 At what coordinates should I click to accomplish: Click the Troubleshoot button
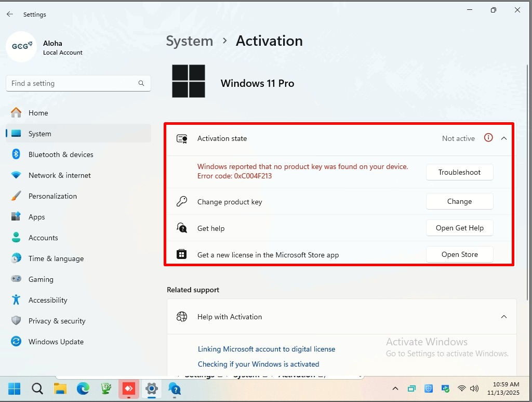pos(459,172)
